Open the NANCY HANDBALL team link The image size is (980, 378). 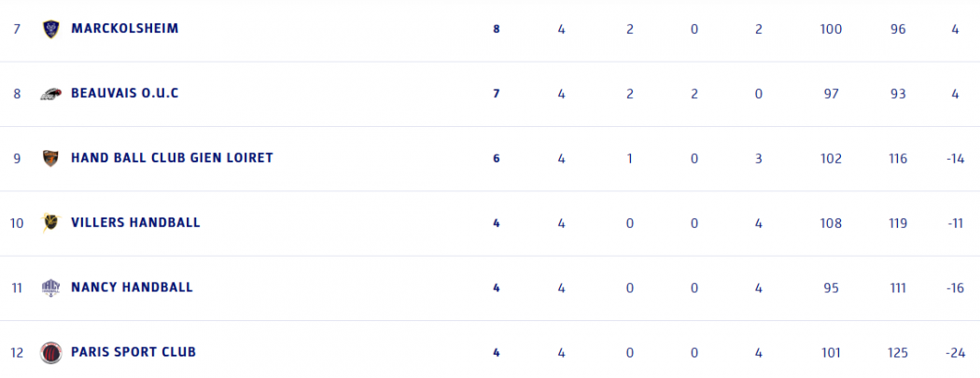pos(132,287)
